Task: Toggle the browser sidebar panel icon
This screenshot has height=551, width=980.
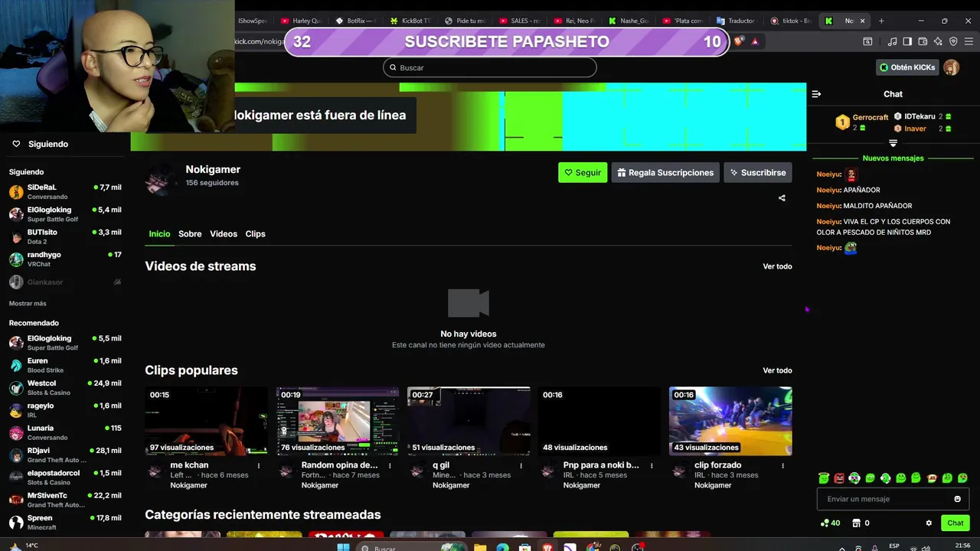Action: pyautogui.click(x=907, y=41)
